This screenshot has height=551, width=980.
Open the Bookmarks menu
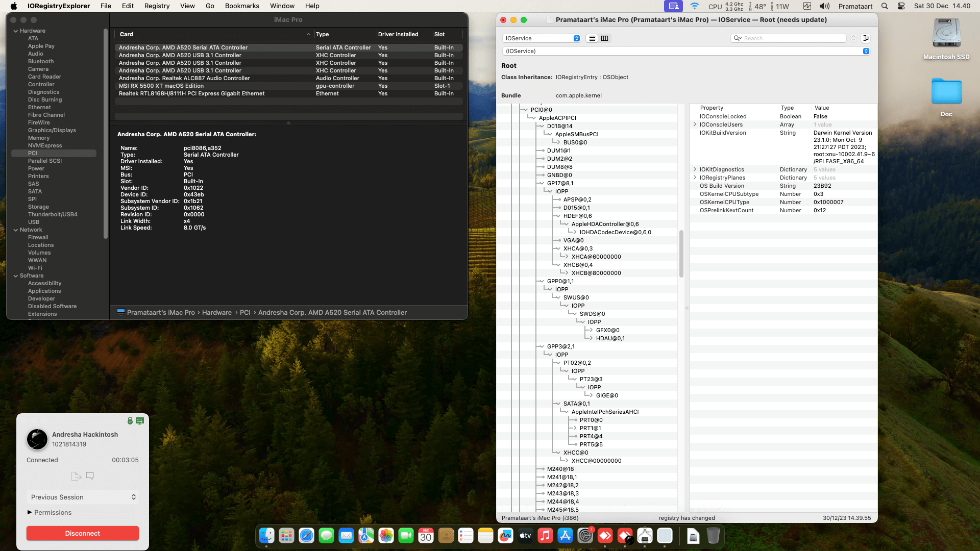[242, 6]
